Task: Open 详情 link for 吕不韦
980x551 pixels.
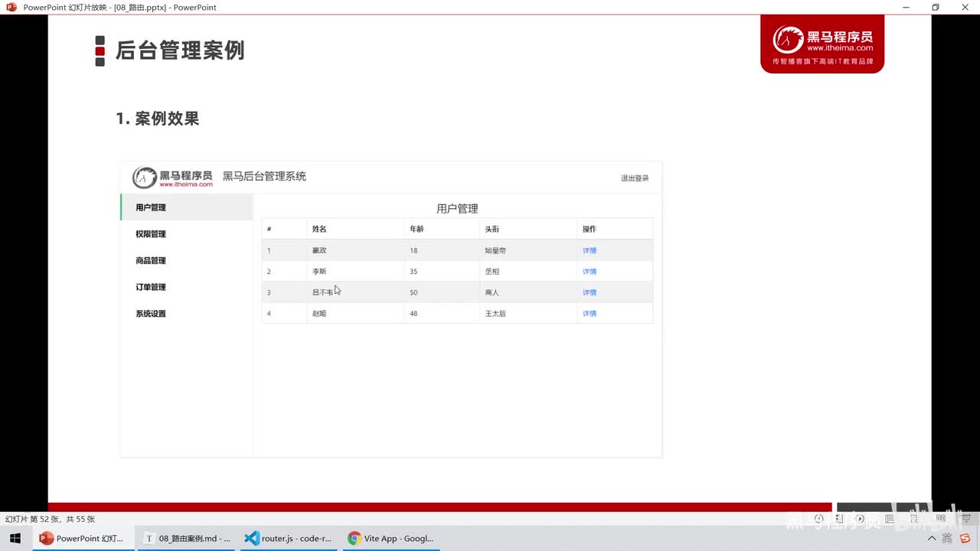Action: 590,292
